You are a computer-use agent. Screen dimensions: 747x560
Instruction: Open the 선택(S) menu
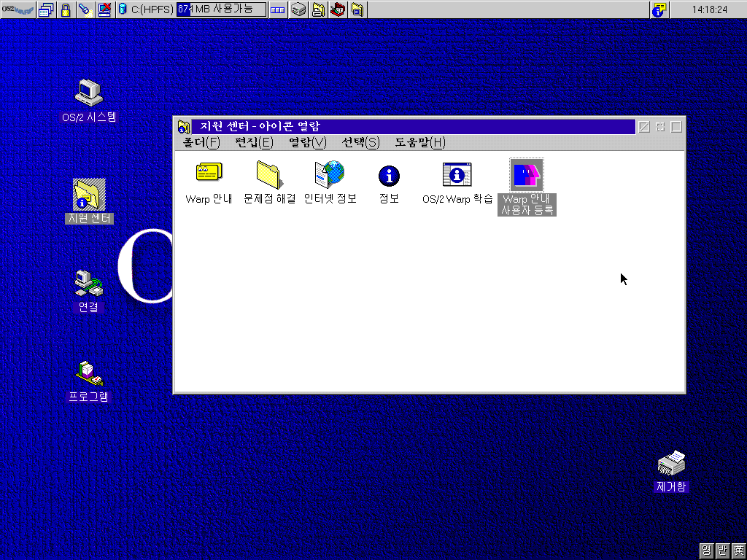360,142
